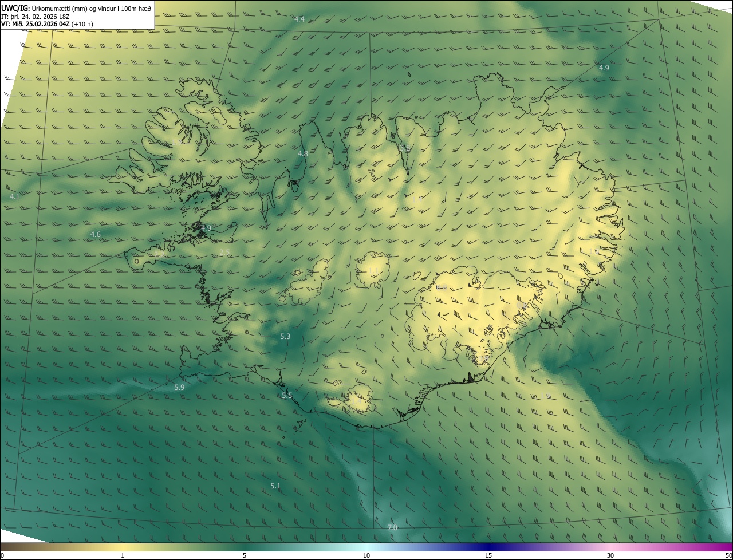Click the 4.9 value among the western bay islands
Screen dimensions: 733x560
(206, 228)
